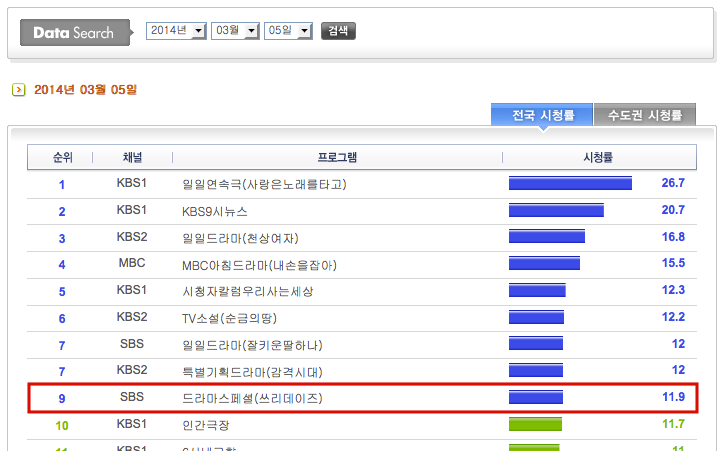The image size is (725, 451).
Task: Click the blue rating bar for 26.7
Action: 570,184
